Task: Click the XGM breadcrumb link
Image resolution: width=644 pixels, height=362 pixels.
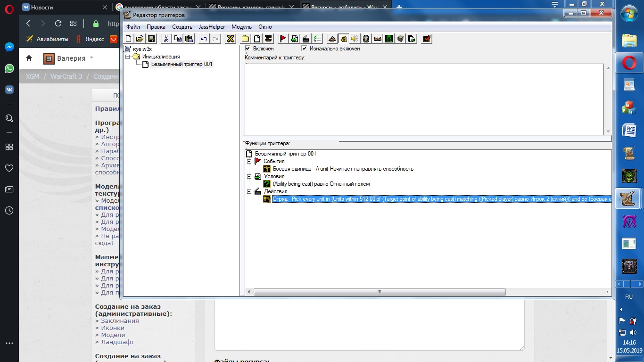Action: 33,76
